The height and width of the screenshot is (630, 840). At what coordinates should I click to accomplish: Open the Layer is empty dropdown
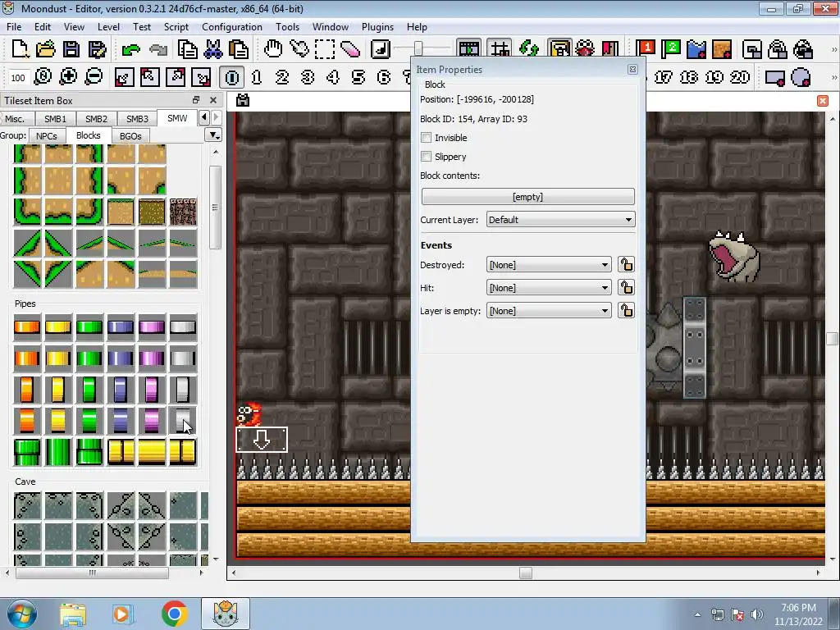coord(549,311)
